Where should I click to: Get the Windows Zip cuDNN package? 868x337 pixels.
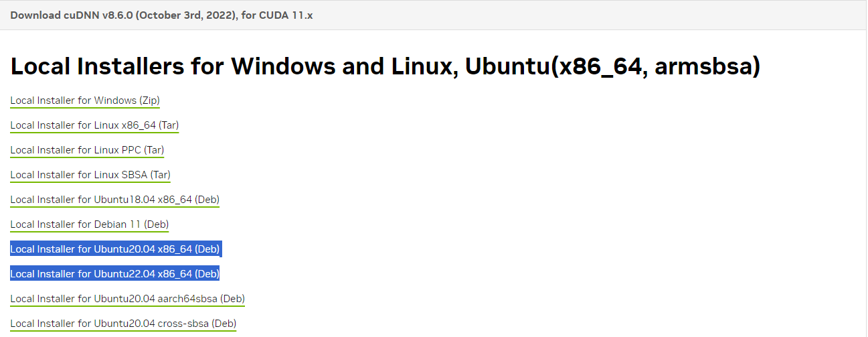pyautogui.click(x=85, y=101)
